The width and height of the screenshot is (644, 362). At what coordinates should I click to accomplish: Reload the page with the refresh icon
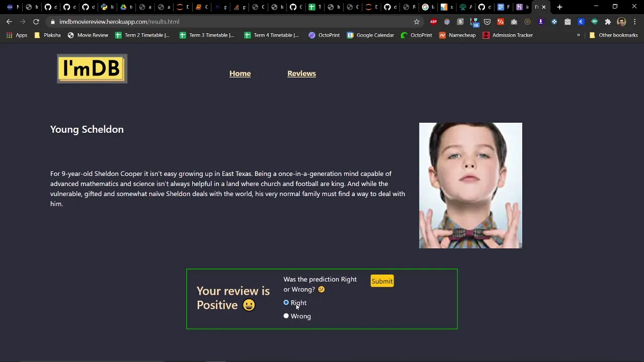point(36,22)
